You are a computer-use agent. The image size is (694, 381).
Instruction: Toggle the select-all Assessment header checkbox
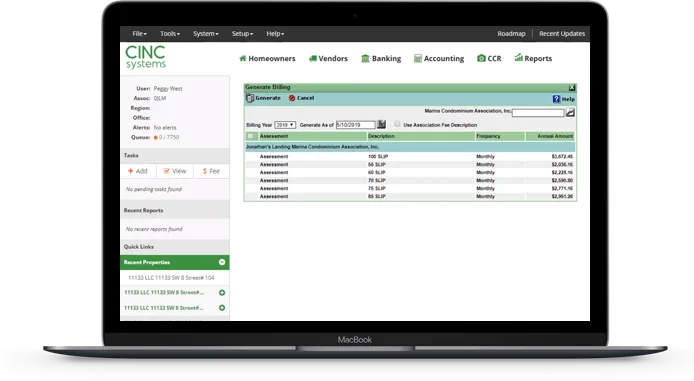tap(251, 136)
